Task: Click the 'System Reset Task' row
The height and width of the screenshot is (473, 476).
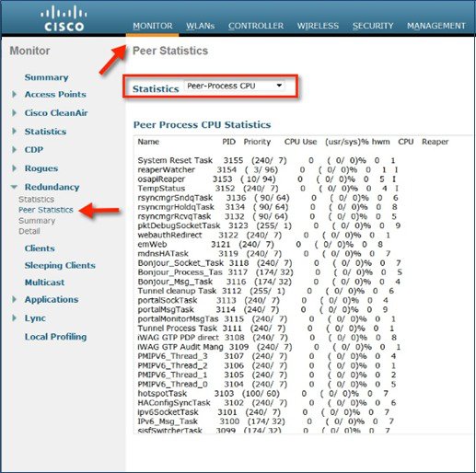Action: coord(266,160)
